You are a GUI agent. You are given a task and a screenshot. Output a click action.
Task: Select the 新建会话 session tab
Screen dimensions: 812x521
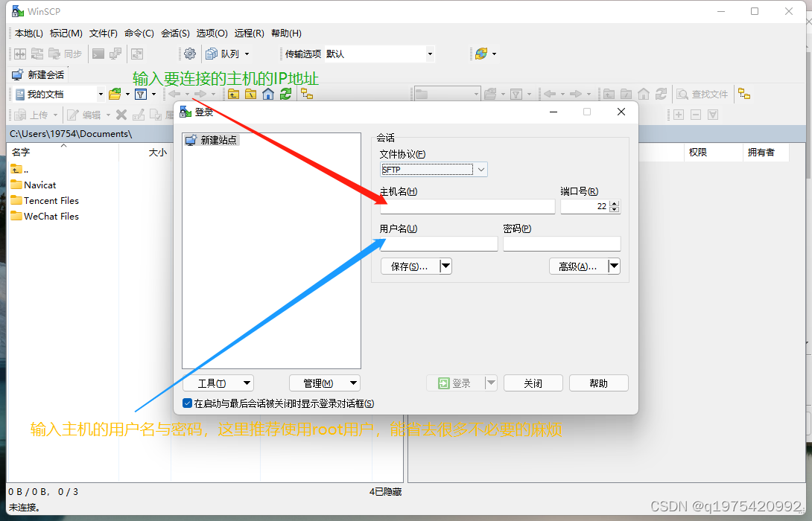38,74
